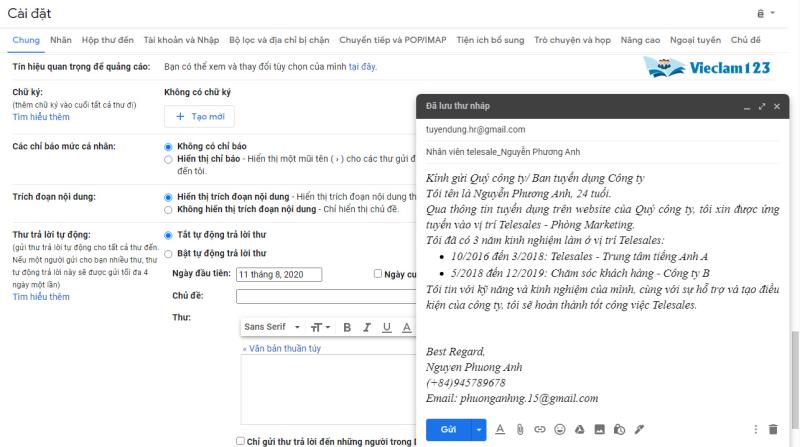Screen dimensions: 800x447
Task: Toggle confidential mode lock-clock icon
Action: (619, 430)
